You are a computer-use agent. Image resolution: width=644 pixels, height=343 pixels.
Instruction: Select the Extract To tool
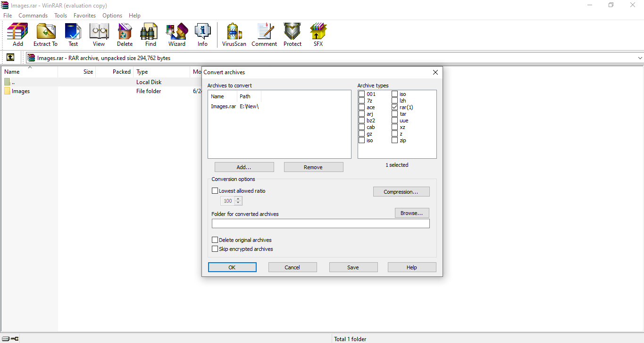point(45,33)
